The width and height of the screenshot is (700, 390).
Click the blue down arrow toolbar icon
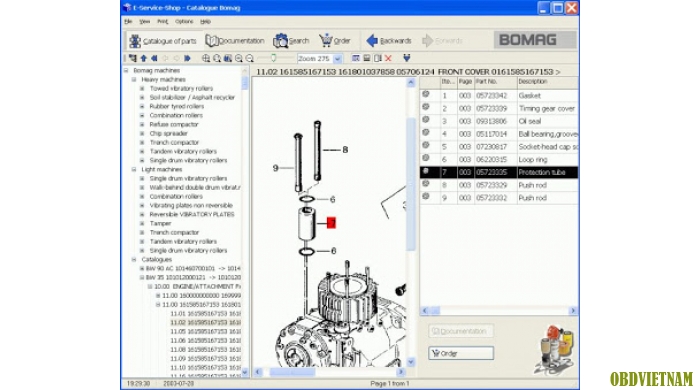407,58
